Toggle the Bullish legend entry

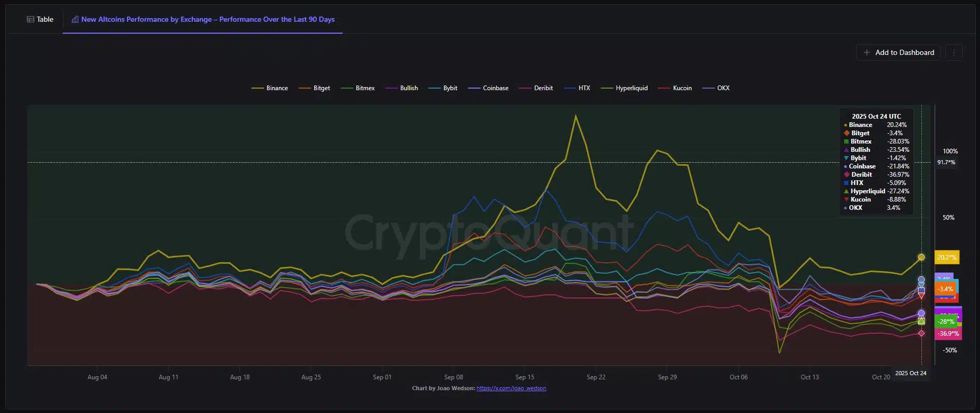coord(402,88)
